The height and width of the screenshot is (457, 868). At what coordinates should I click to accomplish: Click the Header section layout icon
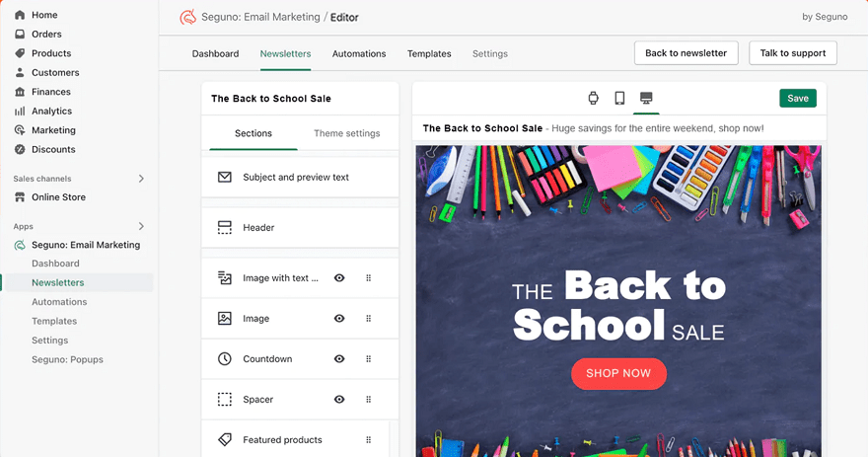[225, 228]
